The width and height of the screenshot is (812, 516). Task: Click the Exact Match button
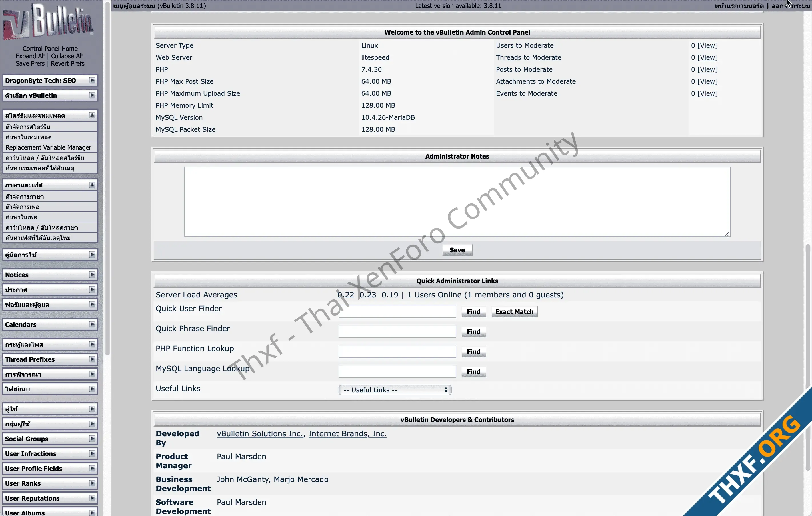tap(514, 312)
